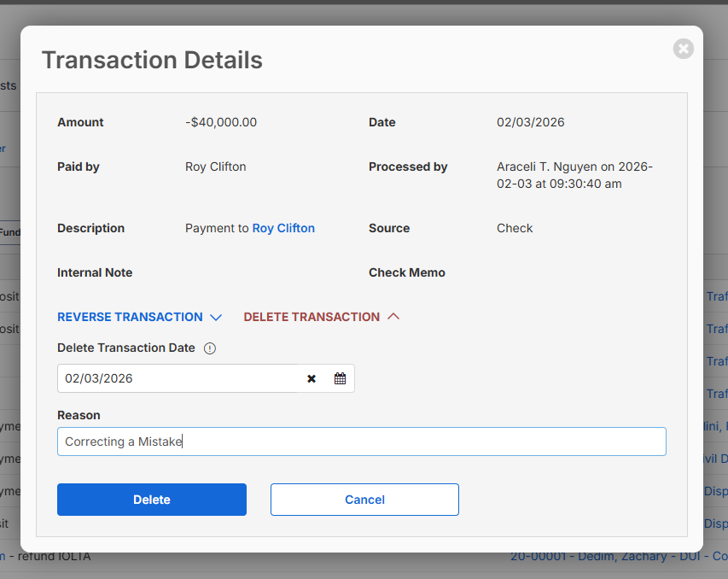Click the chevron next to Reverse Transaction
This screenshot has width=728, height=579.
click(216, 318)
